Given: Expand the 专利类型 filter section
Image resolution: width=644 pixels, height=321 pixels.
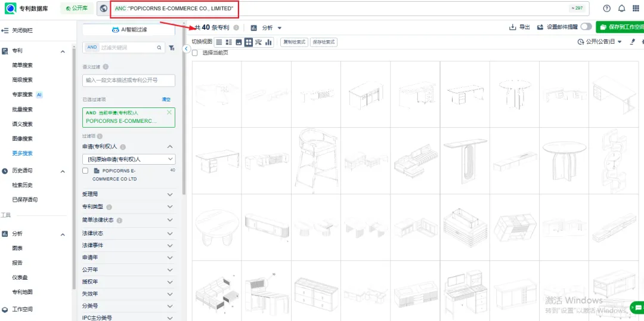Looking at the screenshot, I should tap(171, 207).
